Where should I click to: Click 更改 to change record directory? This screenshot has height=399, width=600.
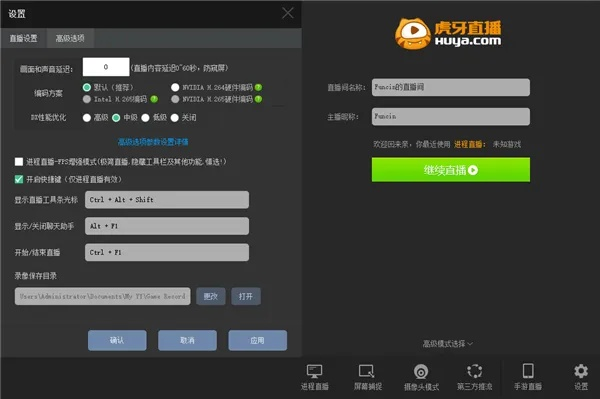211,296
